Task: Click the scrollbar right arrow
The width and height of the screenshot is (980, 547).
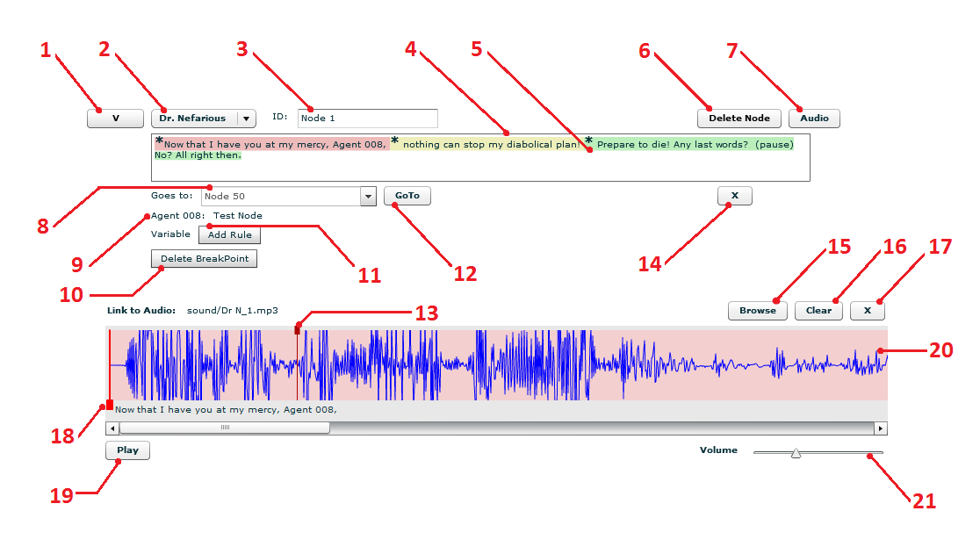Action: click(881, 428)
